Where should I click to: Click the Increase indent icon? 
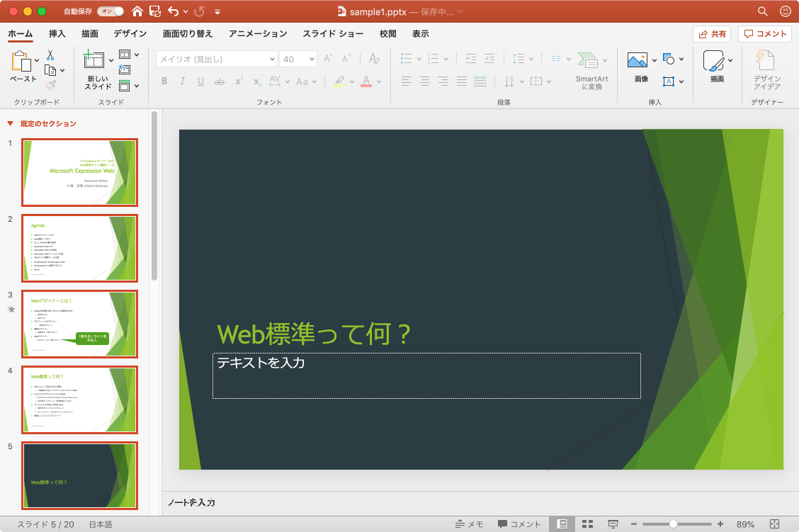(489, 59)
